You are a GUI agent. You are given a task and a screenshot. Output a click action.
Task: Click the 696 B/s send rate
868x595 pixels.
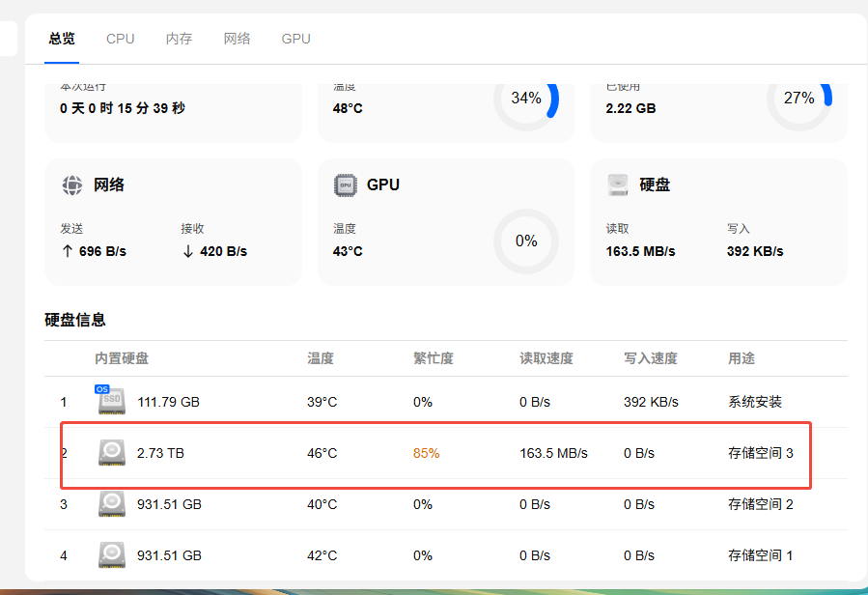(x=102, y=251)
